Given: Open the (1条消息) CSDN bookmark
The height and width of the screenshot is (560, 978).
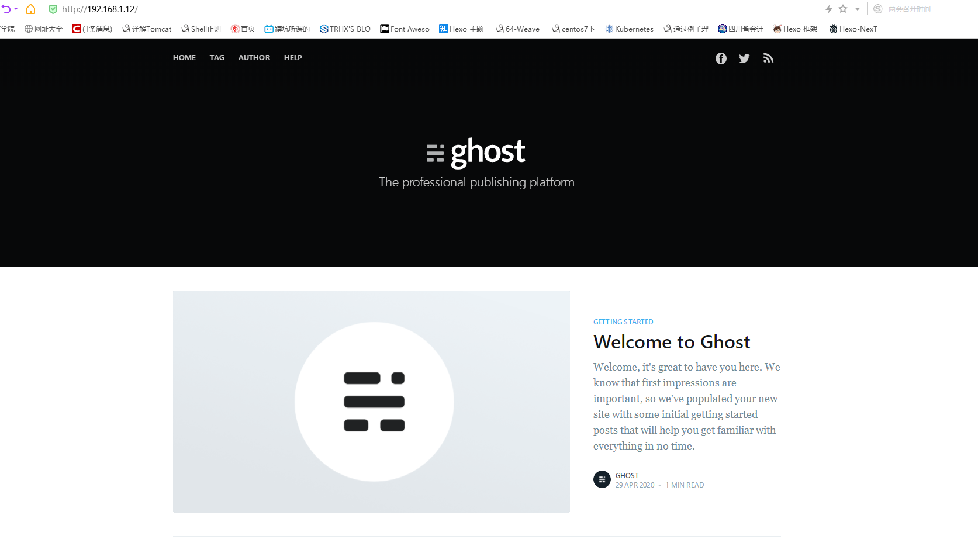Looking at the screenshot, I should pyautogui.click(x=92, y=29).
